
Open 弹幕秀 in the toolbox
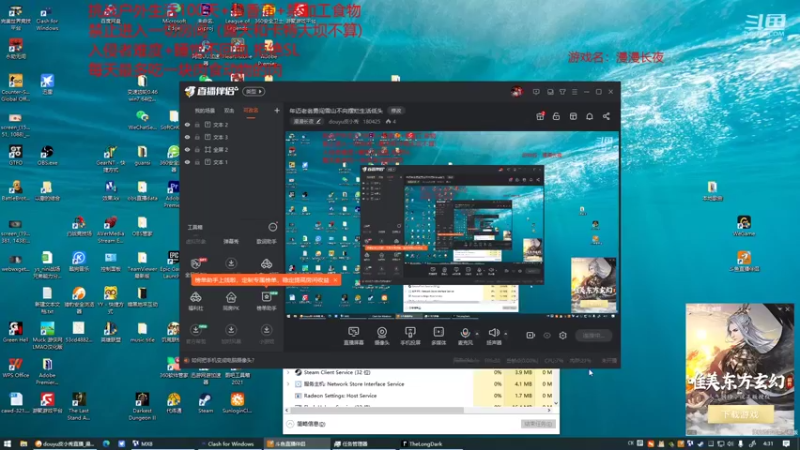tap(231, 242)
